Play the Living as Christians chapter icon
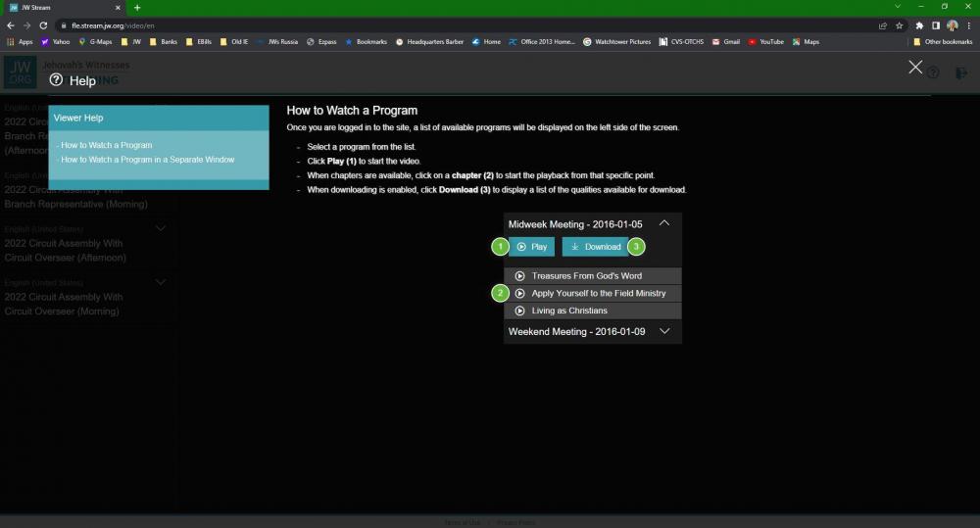The height and width of the screenshot is (528, 980). (x=519, y=311)
